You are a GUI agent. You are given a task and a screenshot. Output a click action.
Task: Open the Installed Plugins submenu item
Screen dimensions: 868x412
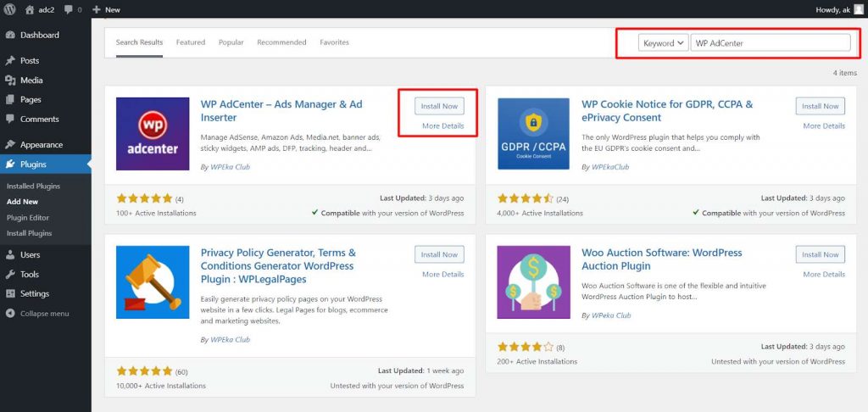point(33,186)
